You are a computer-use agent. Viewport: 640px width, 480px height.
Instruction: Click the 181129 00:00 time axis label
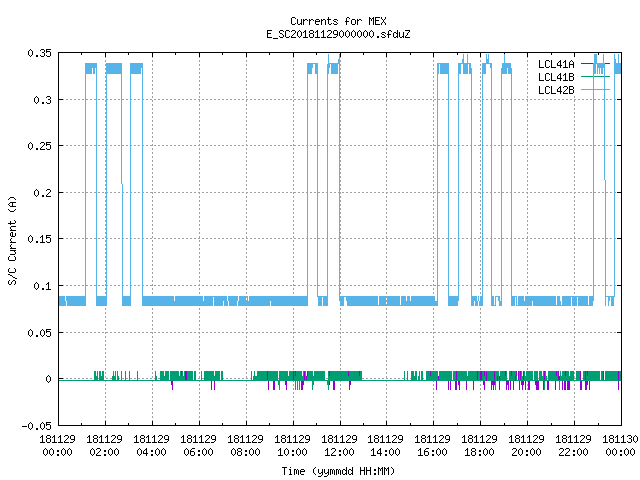tap(58, 446)
